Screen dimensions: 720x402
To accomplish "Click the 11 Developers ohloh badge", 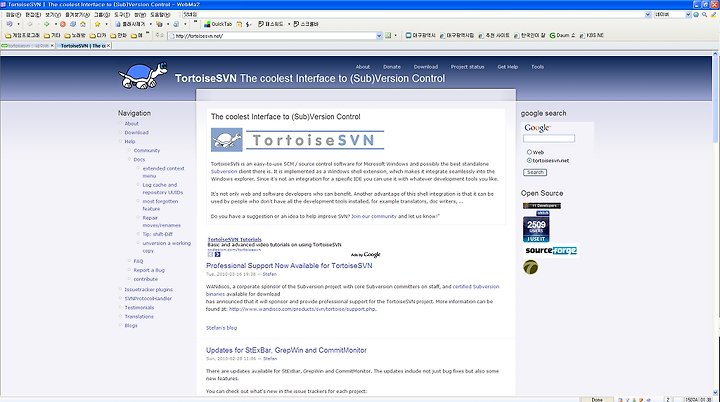I will tap(542, 206).
